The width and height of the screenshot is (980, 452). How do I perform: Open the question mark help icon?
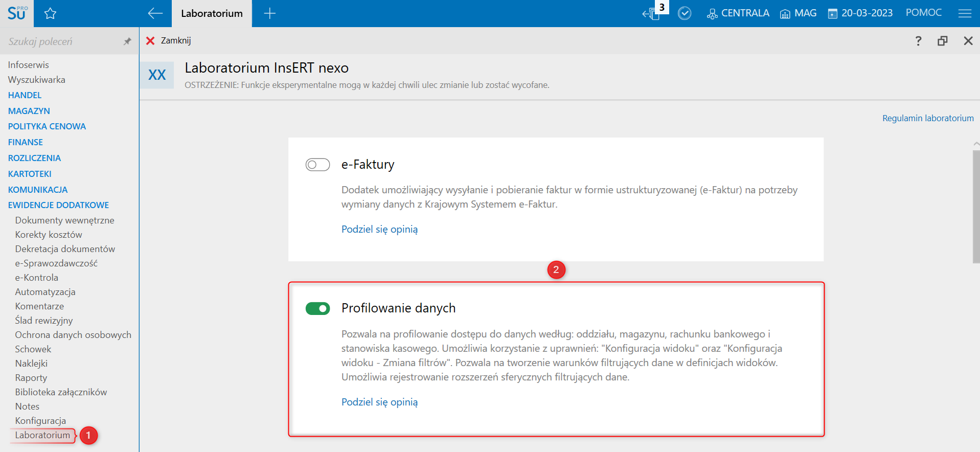(x=918, y=41)
